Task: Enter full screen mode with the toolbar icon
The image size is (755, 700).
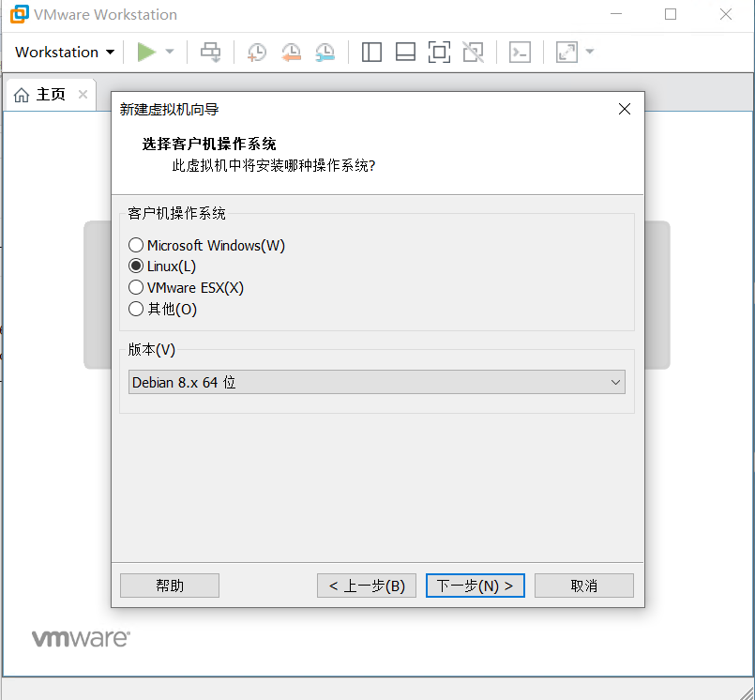Action: coord(439,52)
